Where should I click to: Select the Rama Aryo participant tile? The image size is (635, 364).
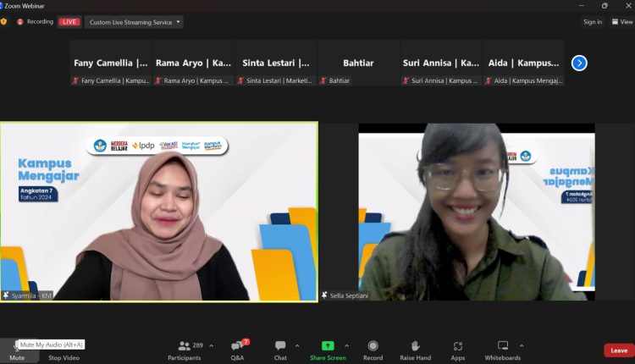coord(194,63)
